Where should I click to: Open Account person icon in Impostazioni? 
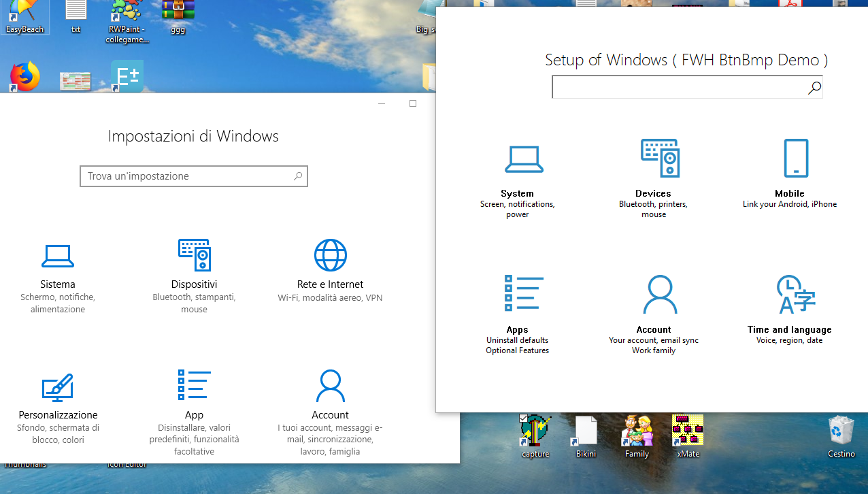point(331,386)
